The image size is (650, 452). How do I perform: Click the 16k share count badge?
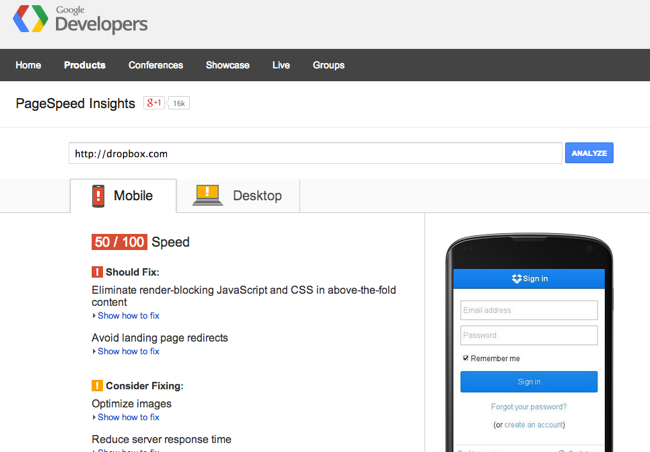click(179, 103)
